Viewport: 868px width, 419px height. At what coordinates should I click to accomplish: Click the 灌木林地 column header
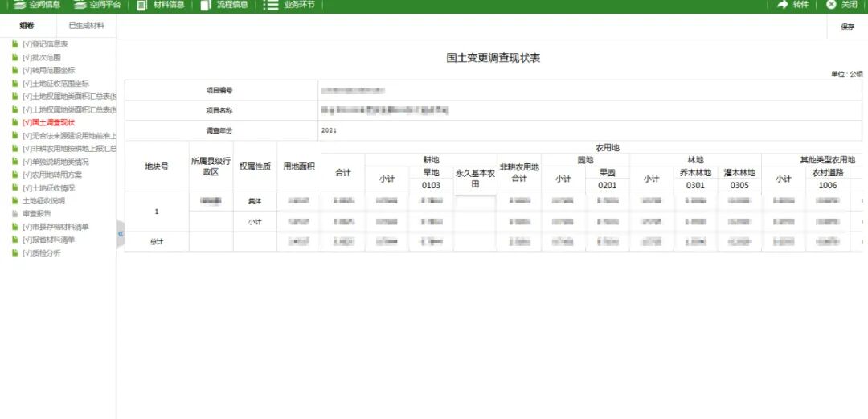tap(739, 172)
